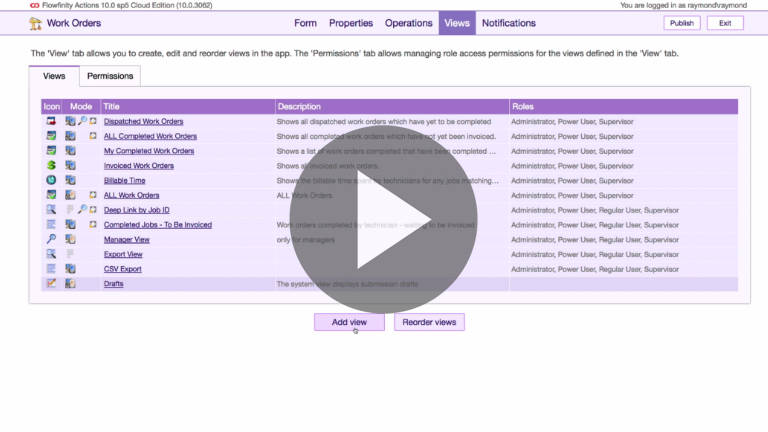Click the Add view button
768x432 pixels.
(349, 322)
